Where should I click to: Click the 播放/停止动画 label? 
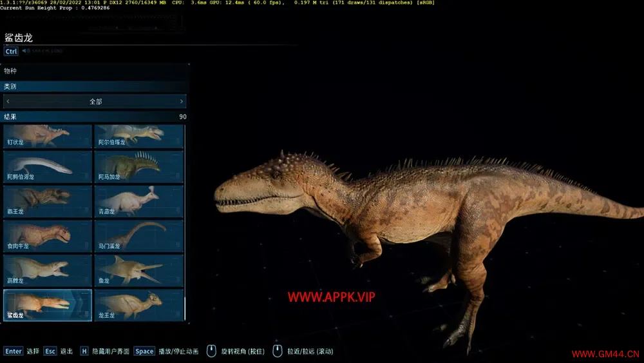coord(178,351)
